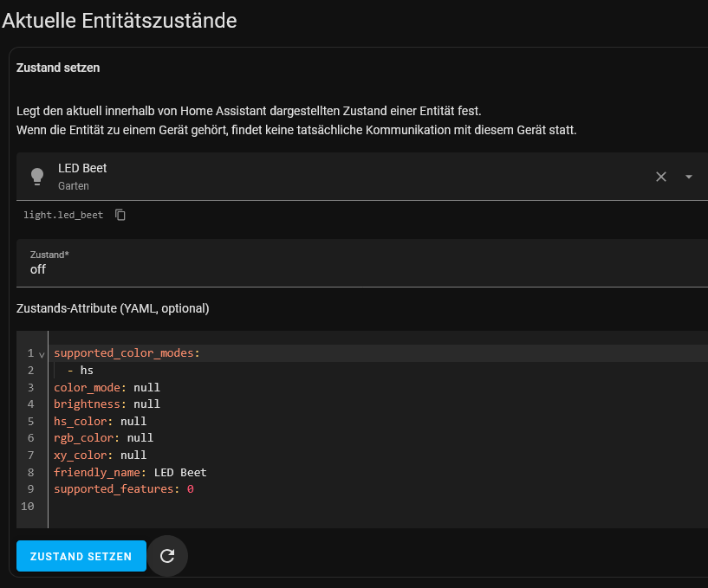Click the ZUSTAND SETZEN button
708x588 pixels.
(81, 556)
